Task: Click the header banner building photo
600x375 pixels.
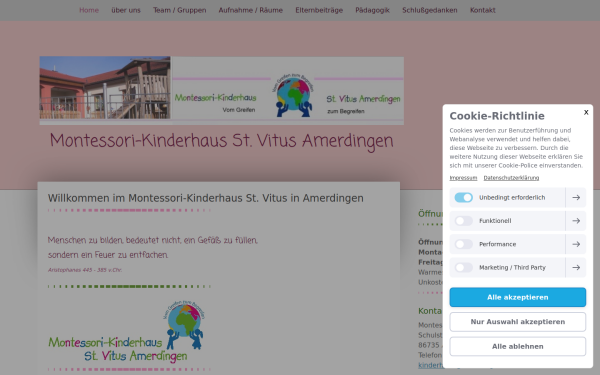Action: (105, 88)
